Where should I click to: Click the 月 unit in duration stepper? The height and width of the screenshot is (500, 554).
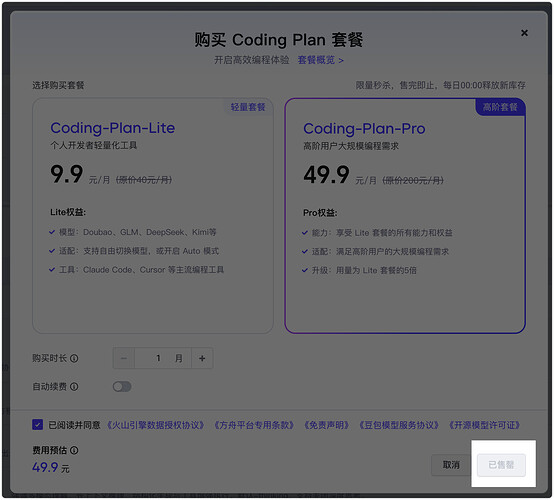click(x=179, y=358)
